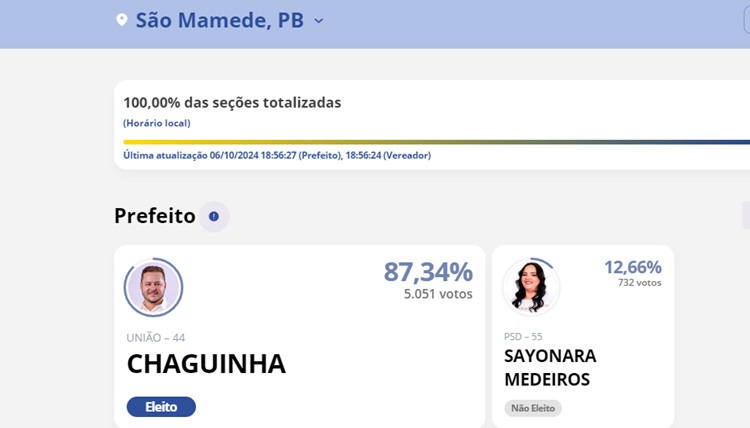Click the 12,66% vote percentage

(632, 267)
